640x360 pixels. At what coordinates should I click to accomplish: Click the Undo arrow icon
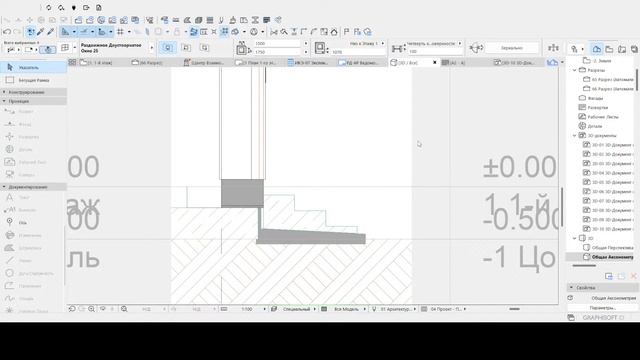[7, 32]
